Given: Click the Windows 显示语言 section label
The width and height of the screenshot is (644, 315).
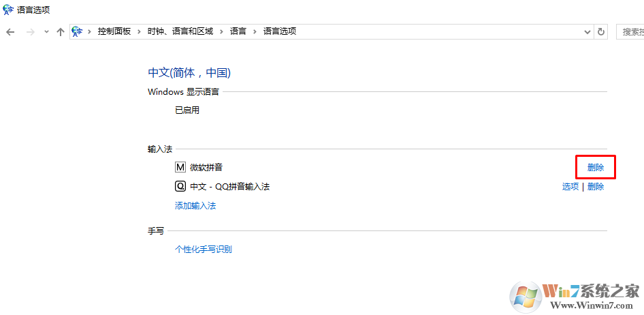Looking at the screenshot, I should tap(184, 91).
